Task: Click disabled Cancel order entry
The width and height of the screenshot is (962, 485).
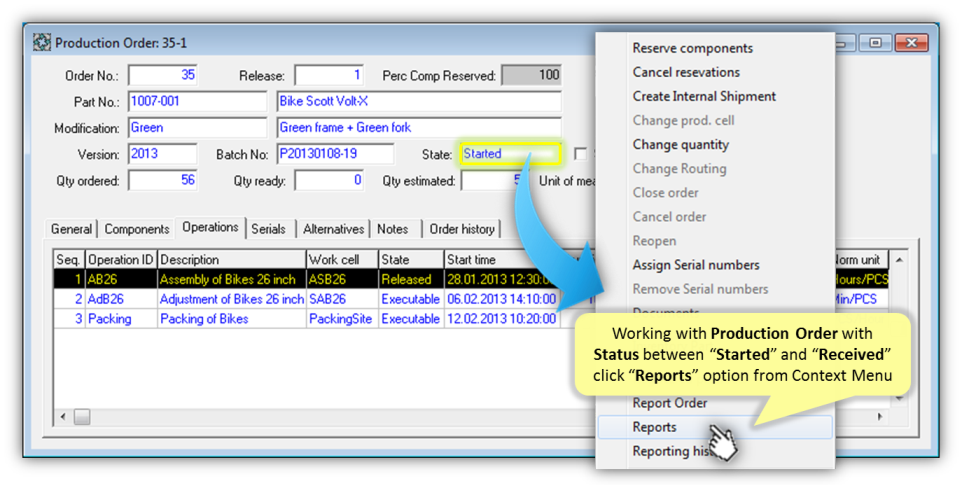Action: tap(669, 216)
